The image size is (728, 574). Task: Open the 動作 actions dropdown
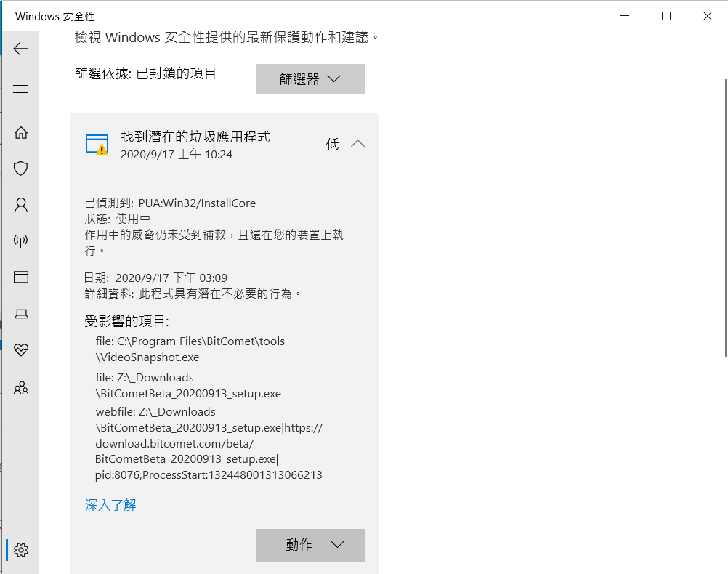310,545
